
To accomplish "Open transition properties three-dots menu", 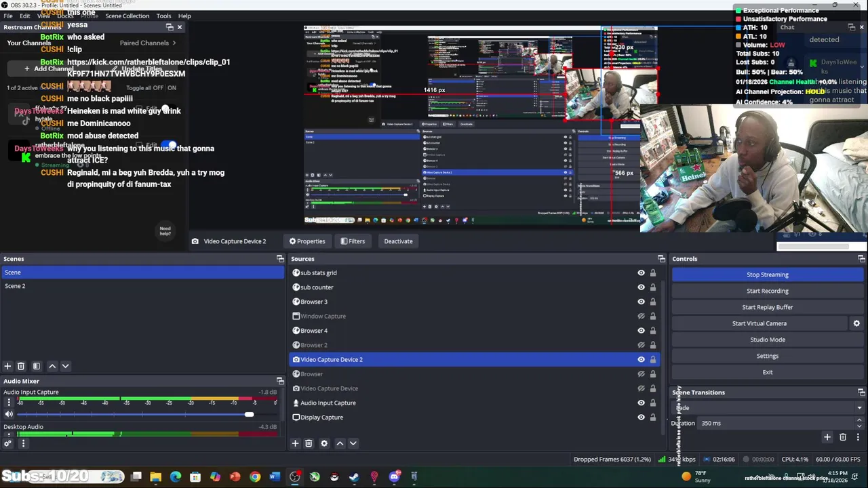I will [858, 437].
